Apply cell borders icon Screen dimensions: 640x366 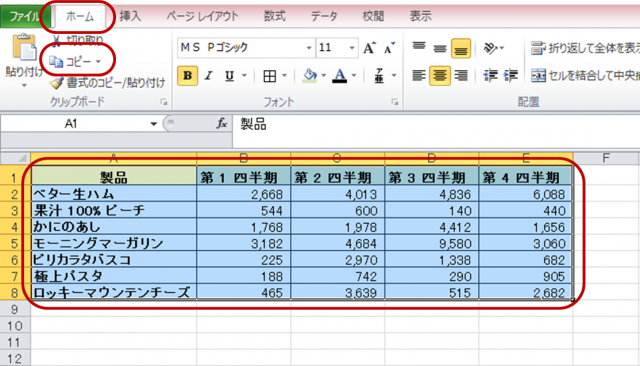pos(270,76)
